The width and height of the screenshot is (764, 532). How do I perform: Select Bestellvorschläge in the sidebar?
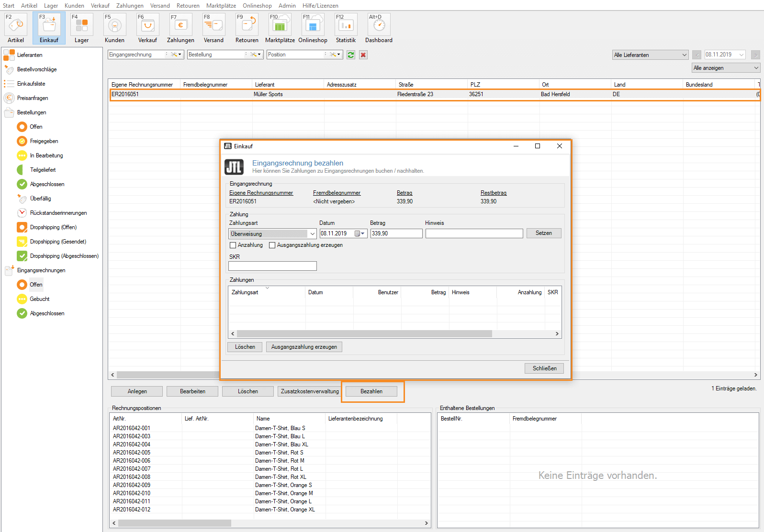click(x=37, y=69)
